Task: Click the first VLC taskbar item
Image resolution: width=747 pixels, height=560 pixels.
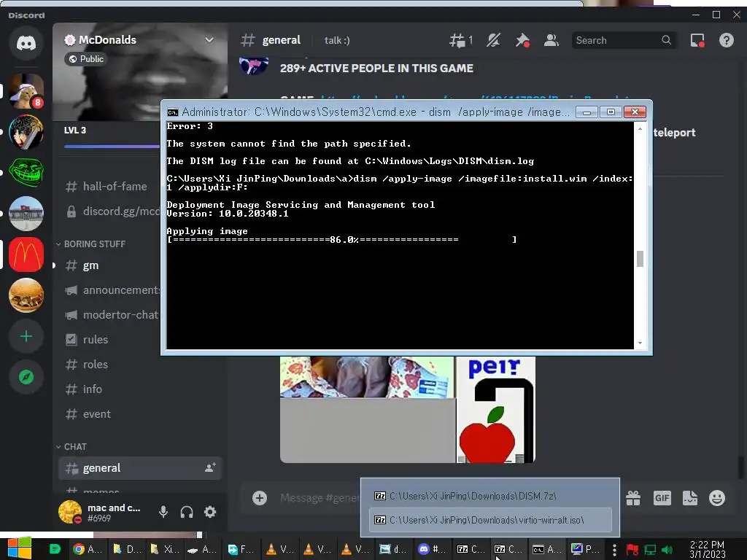Action: [x=279, y=549]
